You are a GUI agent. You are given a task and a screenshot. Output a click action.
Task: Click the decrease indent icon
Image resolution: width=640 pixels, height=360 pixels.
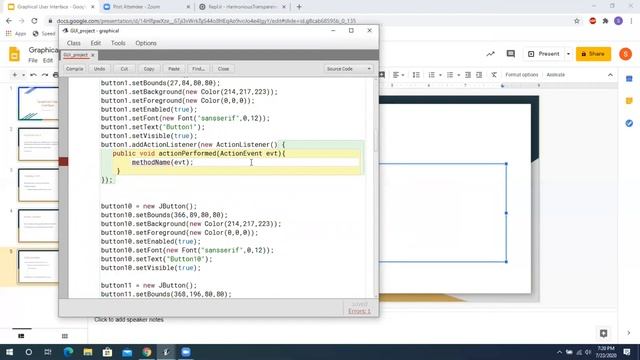pos(468,75)
